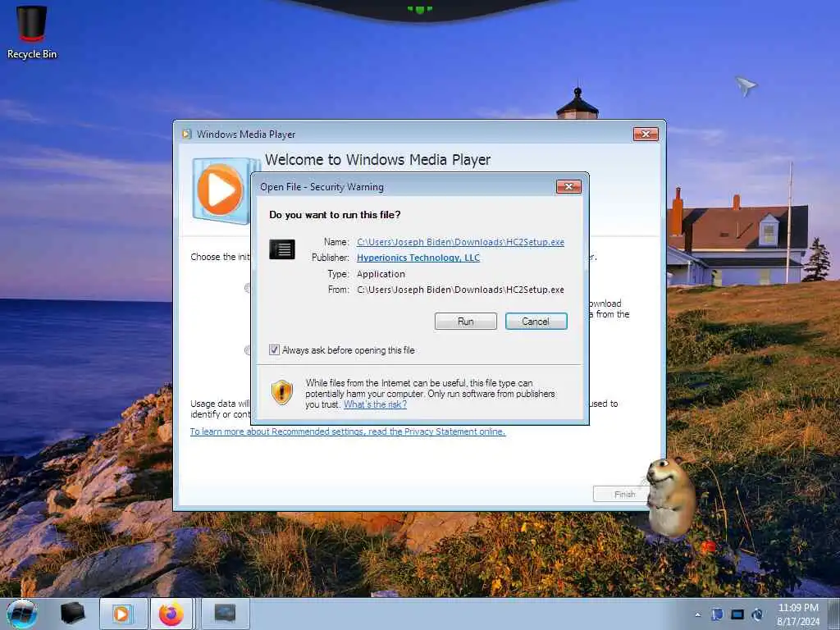Image resolution: width=840 pixels, height=630 pixels.
Task: Click the black box taskbar icon next to Start
Action: pos(72,614)
